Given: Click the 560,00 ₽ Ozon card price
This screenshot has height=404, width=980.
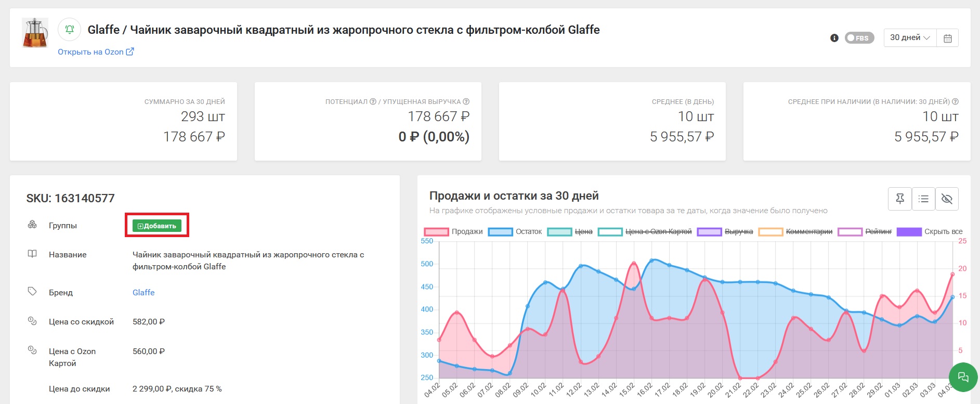Looking at the screenshot, I should pos(149,351).
